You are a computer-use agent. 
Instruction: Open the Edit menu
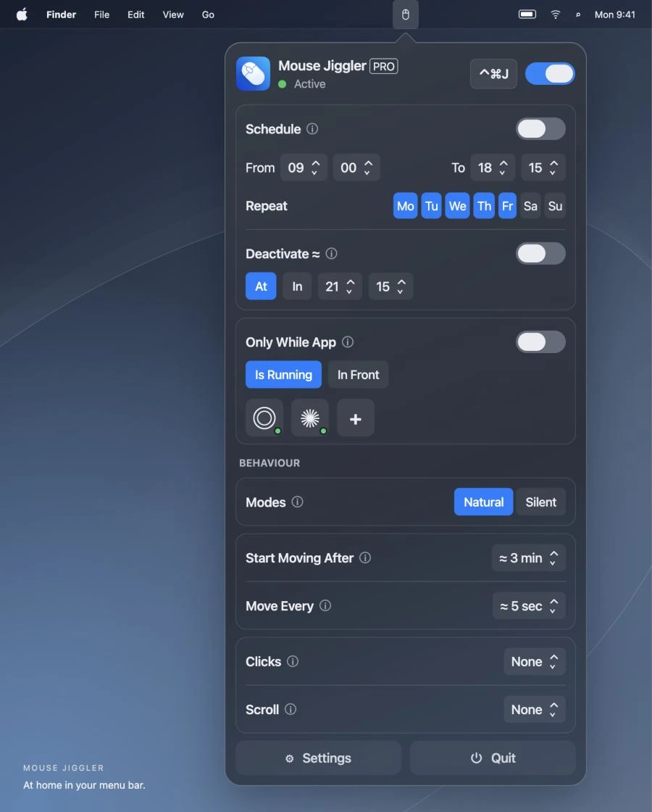pos(136,14)
